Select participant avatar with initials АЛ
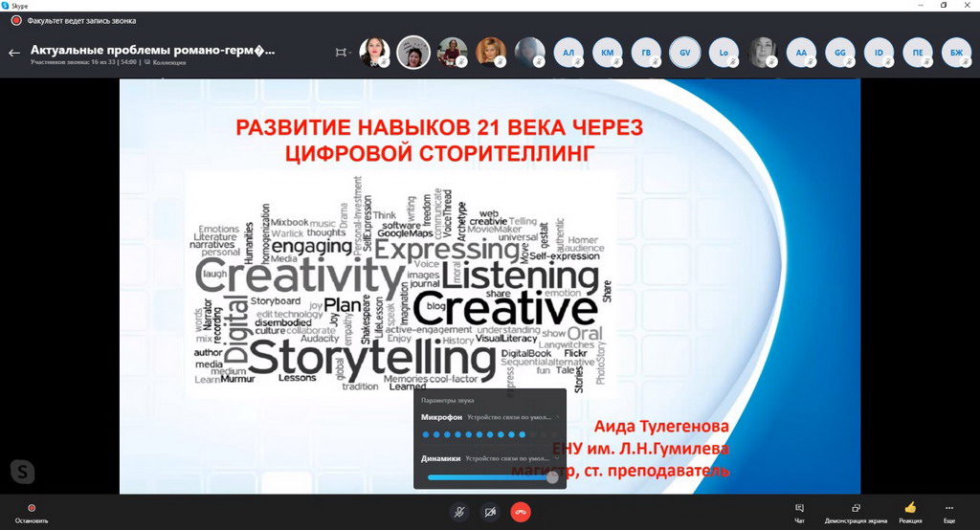 (x=568, y=53)
